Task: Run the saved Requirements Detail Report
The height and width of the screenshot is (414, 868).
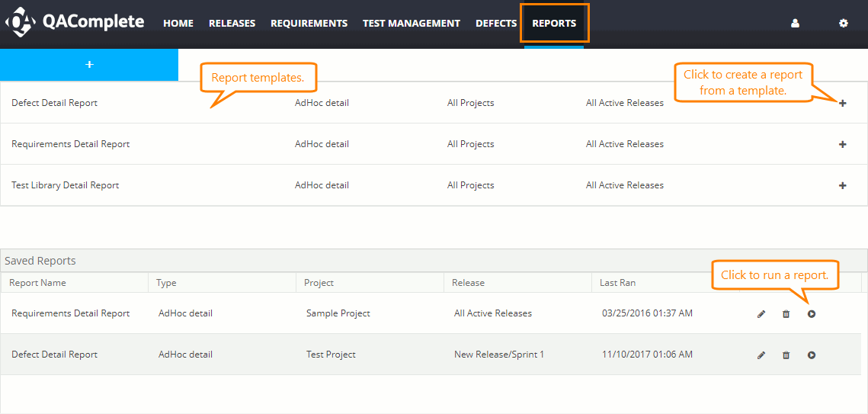Action: point(812,314)
